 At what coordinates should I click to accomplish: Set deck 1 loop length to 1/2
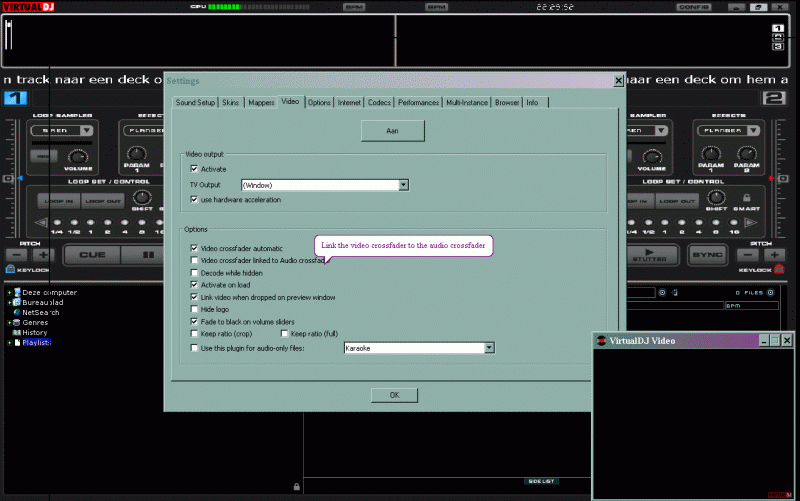[74, 222]
